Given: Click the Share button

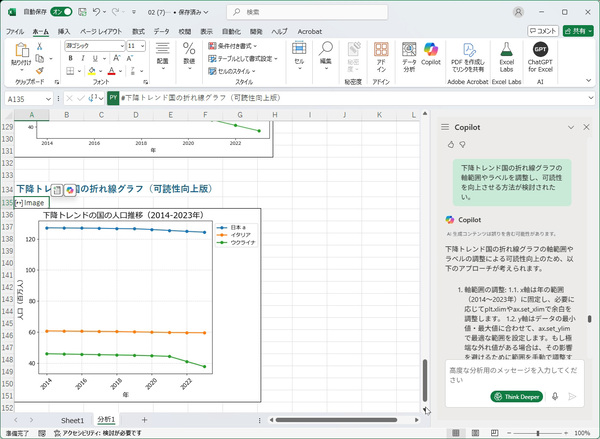Looking at the screenshot, I should (575, 31).
